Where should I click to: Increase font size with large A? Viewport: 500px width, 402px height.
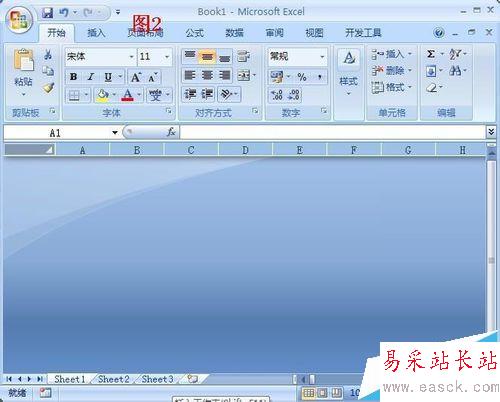(x=136, y=77)
